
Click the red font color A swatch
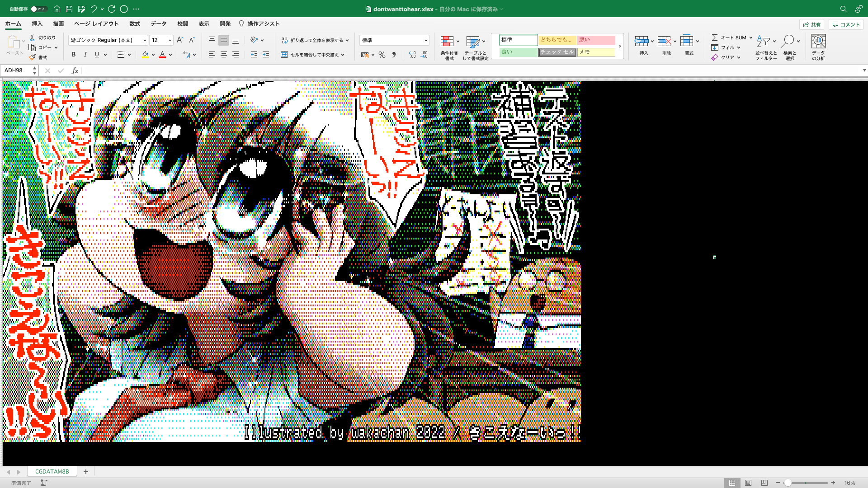pyautogui.click(x=162, y=55)
